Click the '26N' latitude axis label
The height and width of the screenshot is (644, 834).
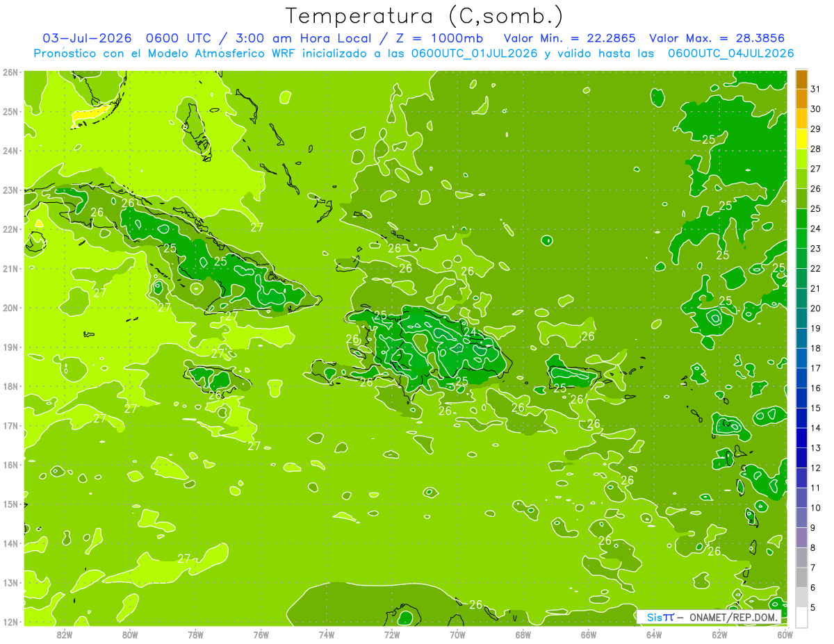click(10, 72)
